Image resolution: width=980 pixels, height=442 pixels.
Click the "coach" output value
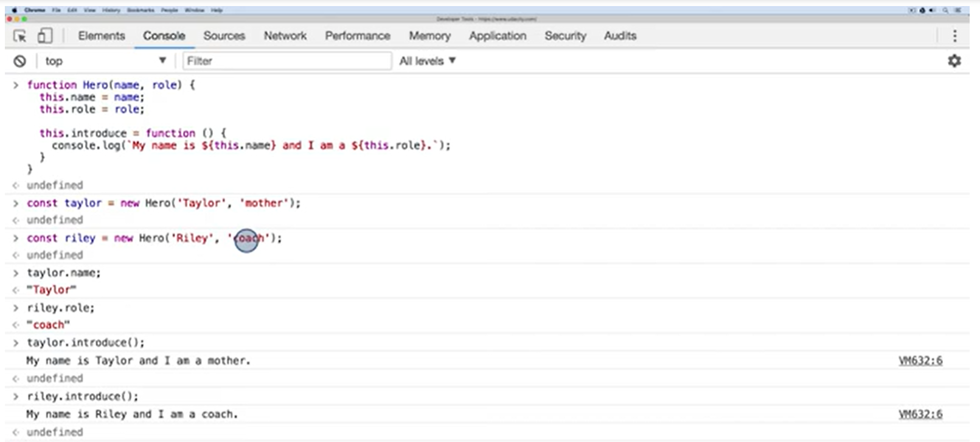pyautogui.click(x=49, y=325)
